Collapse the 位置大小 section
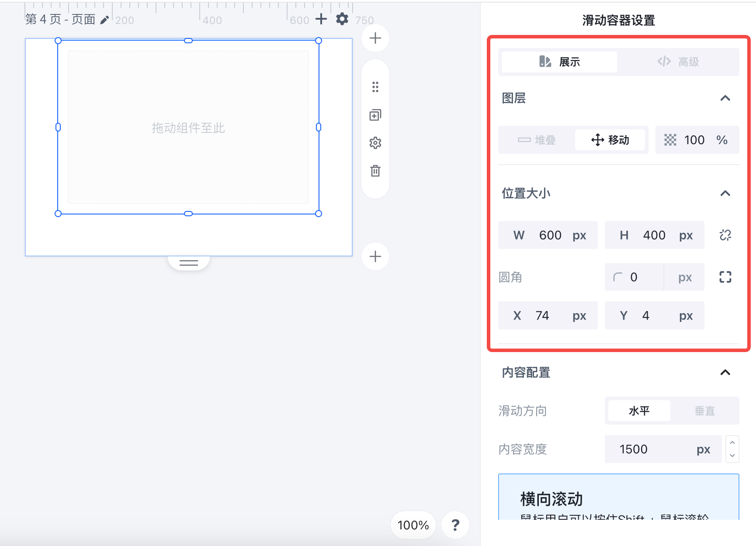The image size is (756, 546). pyautogui.click(x=725, y=193)
